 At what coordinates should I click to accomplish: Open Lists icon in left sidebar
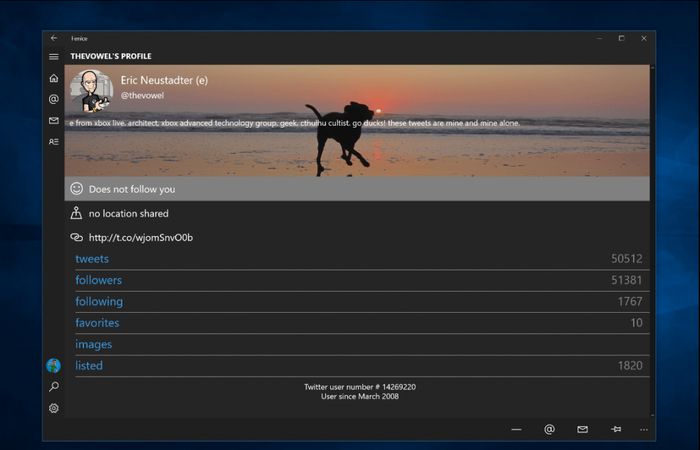click(54, 142)
